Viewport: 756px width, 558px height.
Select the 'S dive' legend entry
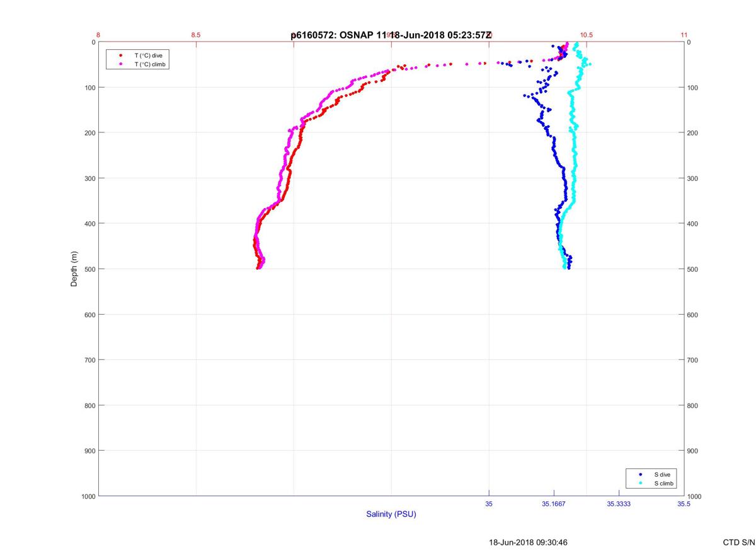click(662, 474)
